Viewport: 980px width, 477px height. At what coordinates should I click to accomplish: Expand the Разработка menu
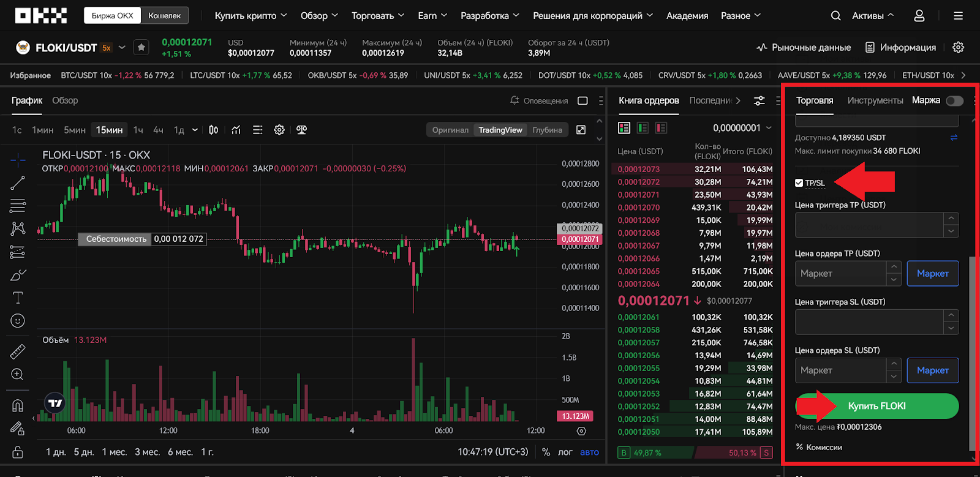coord(490,16)
